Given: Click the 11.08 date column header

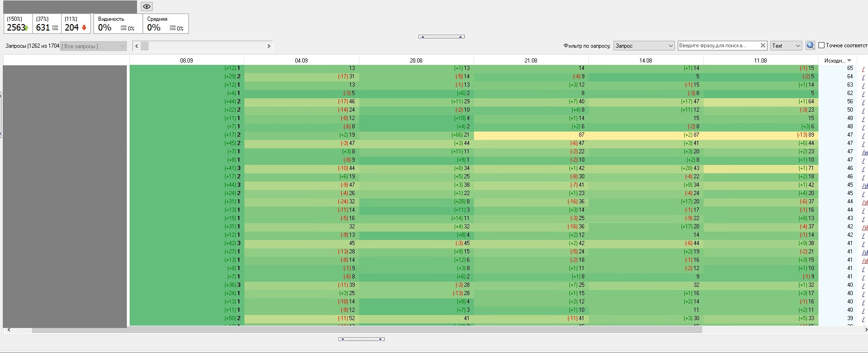Looking at the screenshot, I should [761, 61].
